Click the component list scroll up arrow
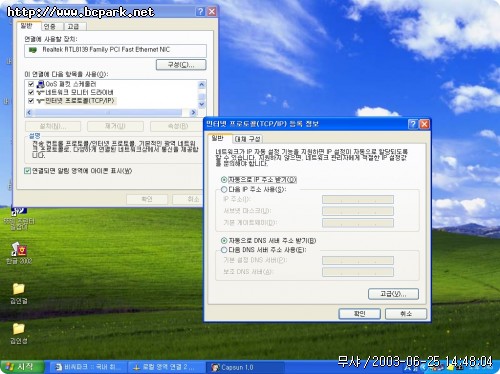 pos(201,84)
